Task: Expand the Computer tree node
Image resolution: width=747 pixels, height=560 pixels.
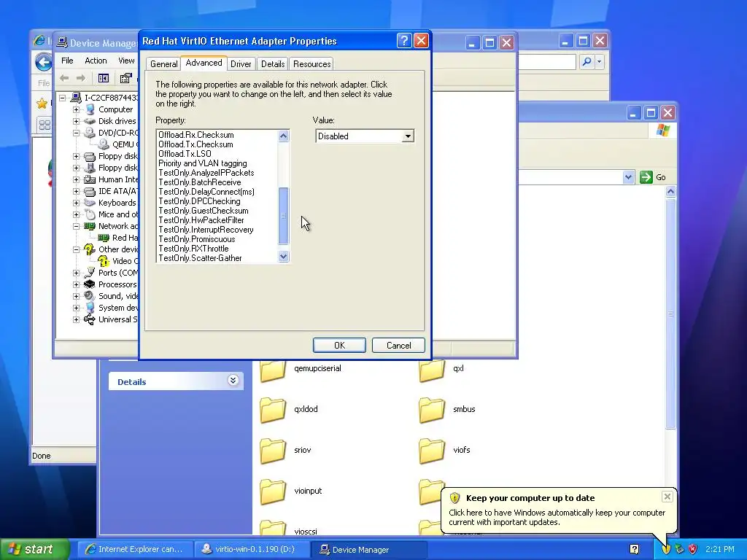Action: (x=76, y=109)
